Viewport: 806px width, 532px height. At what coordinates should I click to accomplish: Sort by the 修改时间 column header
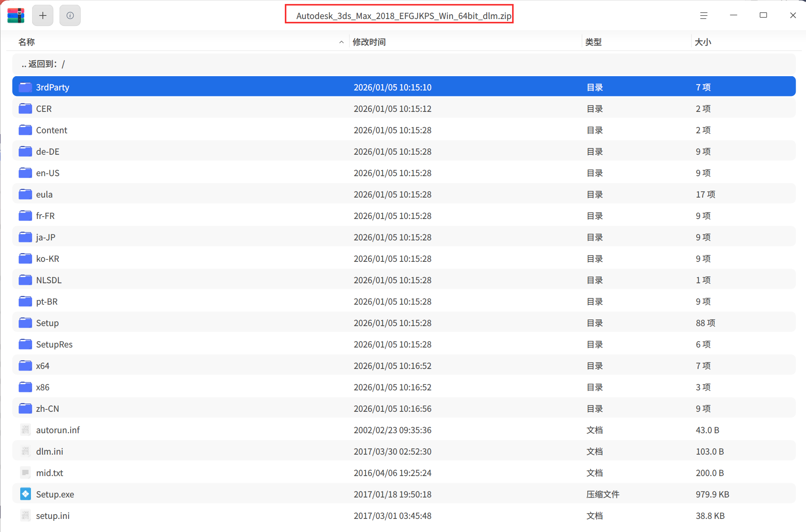(369, 42)
